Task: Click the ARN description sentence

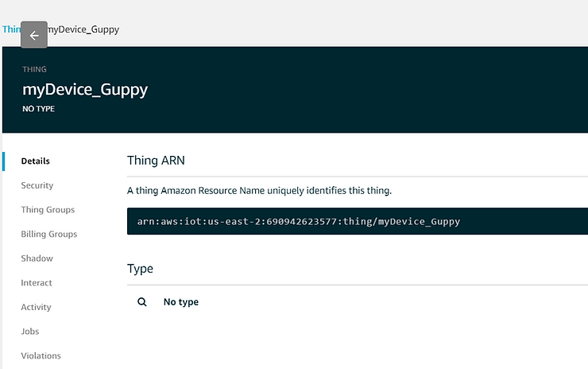Action: point(259,191)
